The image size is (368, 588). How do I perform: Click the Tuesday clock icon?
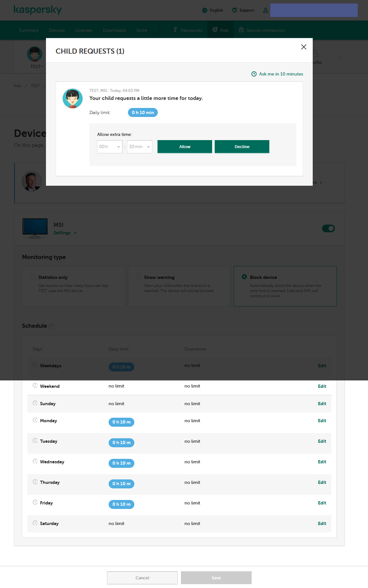pyautogui.click(x=35, y=441)
